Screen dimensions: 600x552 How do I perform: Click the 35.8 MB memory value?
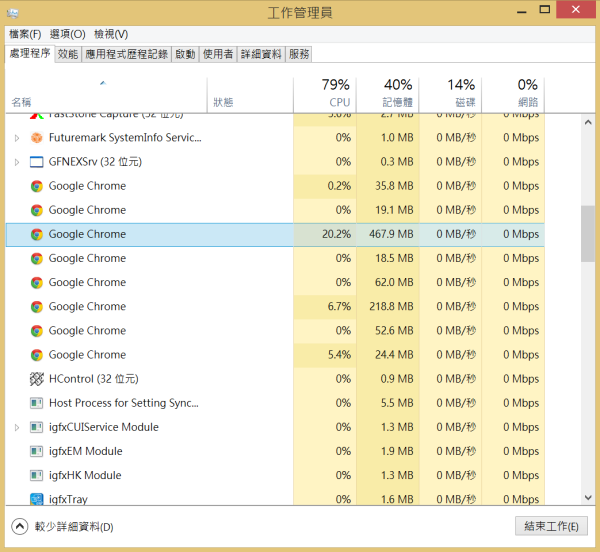pos(394,186)
